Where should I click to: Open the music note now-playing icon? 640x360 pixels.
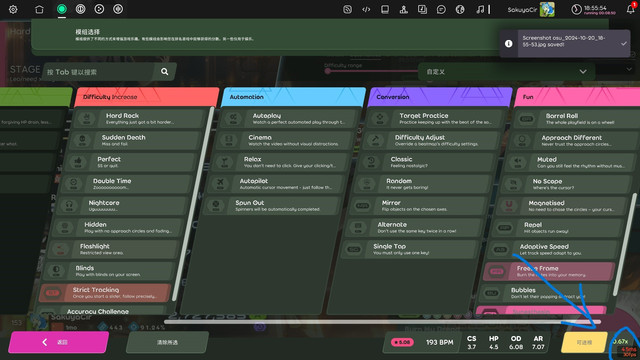pyautogui.click(x=480, y=9)
